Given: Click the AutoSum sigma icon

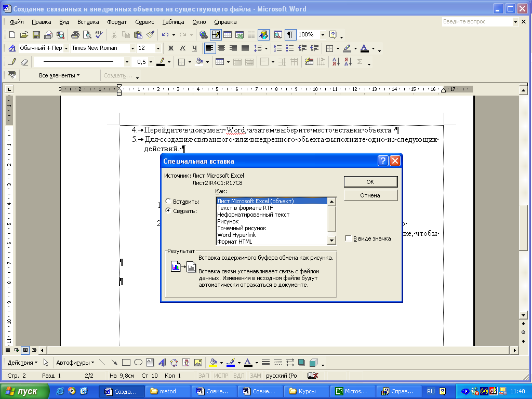Looking at the screenshot, I should tap(360, 62).
